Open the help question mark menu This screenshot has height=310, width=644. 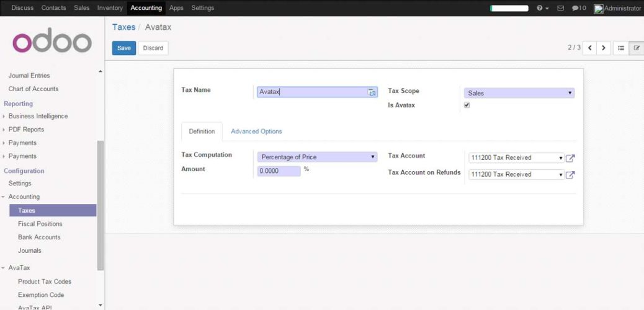pyautogui.click(x=542, y=8)
